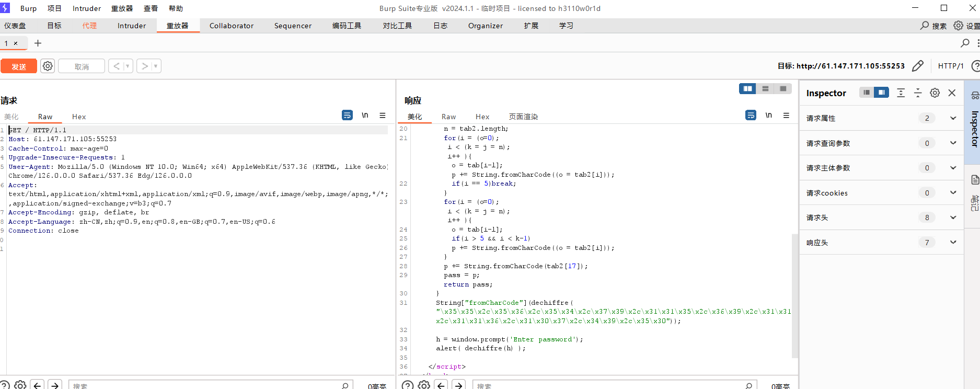Viewport: 980px width, 389px height.
Task: Select side-by-side split layout
Action: pyautogui.click(x=747, y=89)
